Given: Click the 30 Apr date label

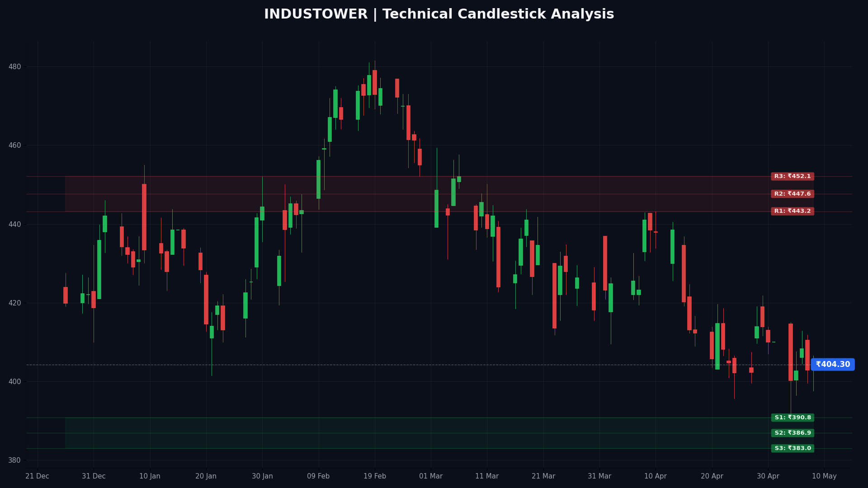Looking at the screenshot, I should [768, 476].
